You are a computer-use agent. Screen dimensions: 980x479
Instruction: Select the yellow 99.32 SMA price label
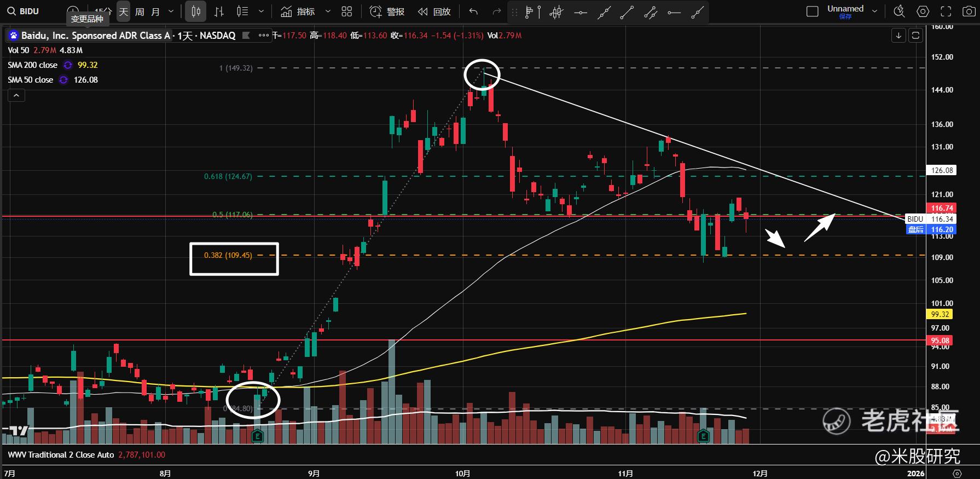point(941,314)
